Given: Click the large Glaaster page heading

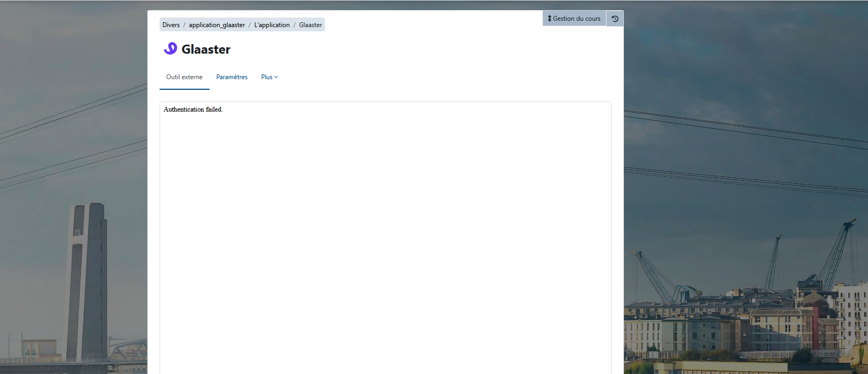Looking at the screenshot, I should click(206, 49).
